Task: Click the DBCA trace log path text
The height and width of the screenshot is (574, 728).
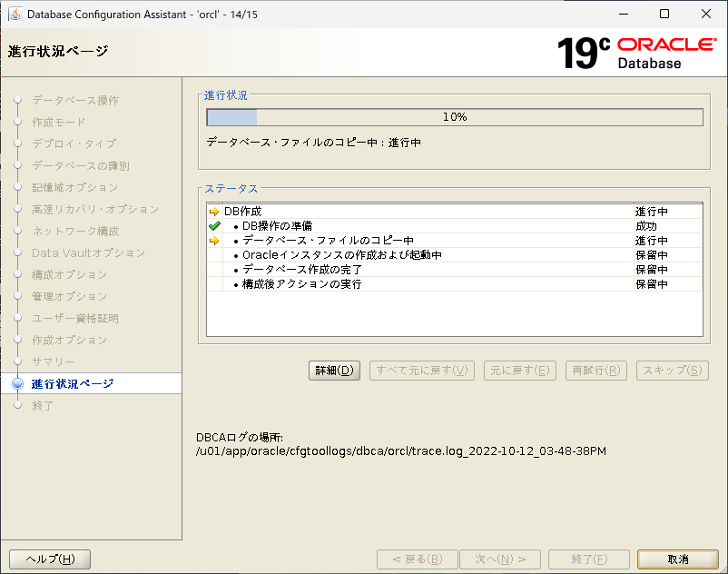Action: [x=401, y=451]
